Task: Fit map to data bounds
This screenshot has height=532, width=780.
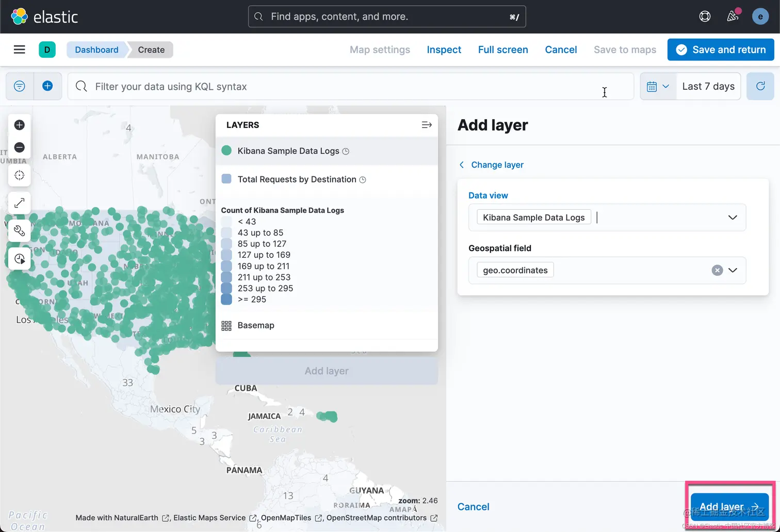Action: [x=20, y=175]
